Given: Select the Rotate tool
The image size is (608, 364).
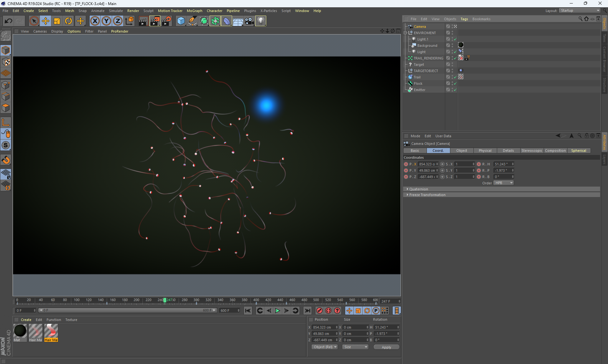Looking at the screenshot, I should click(x=68, y=21).
